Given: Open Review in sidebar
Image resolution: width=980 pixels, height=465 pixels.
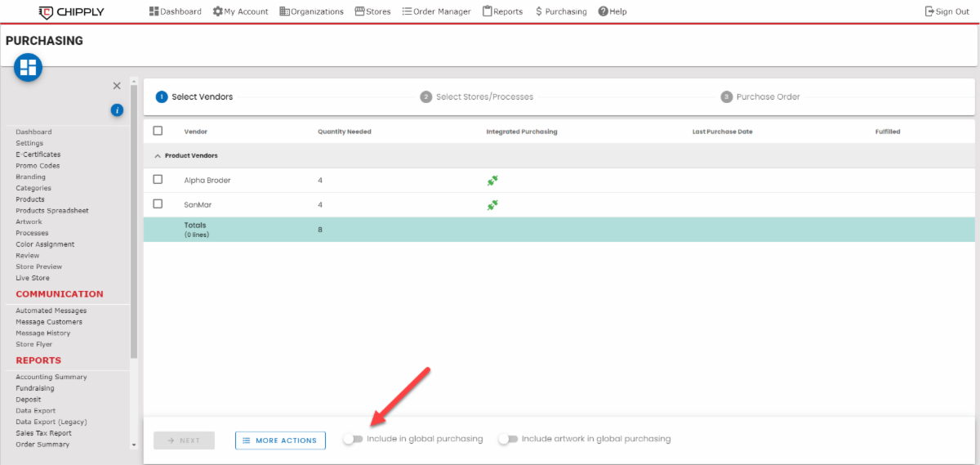Looking at the screenshot, I should (28, 256).
